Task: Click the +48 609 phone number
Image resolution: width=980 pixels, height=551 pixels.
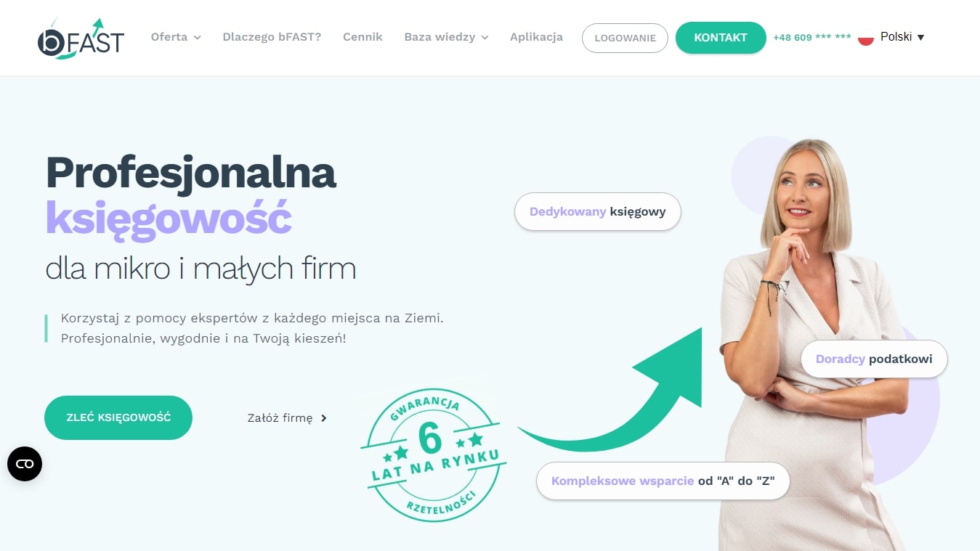Action: pos(811,38)
